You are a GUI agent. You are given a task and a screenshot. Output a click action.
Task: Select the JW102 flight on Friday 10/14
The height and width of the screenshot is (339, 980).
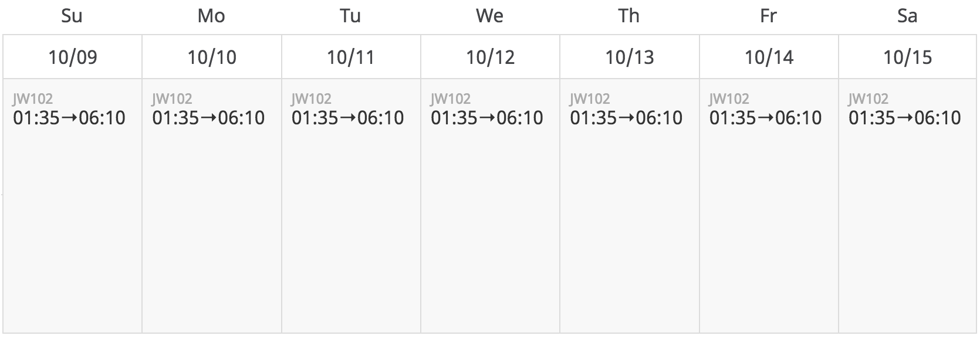point(766,110)
